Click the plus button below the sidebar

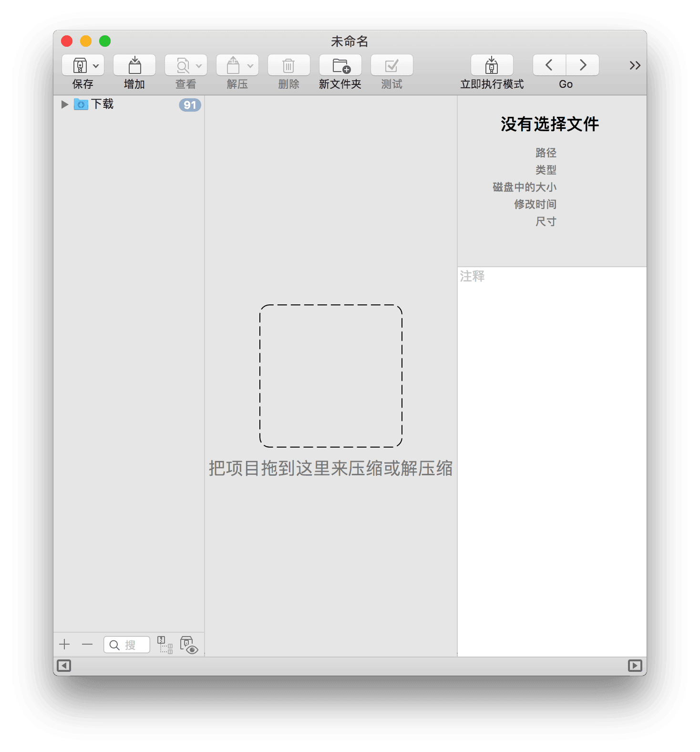coord(64,645)
